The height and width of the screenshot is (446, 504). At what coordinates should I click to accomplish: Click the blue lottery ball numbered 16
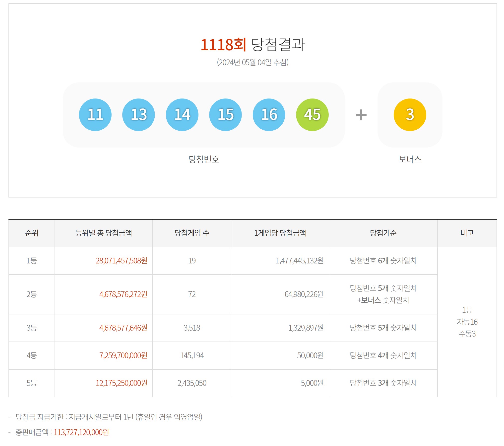coord(269,115)
